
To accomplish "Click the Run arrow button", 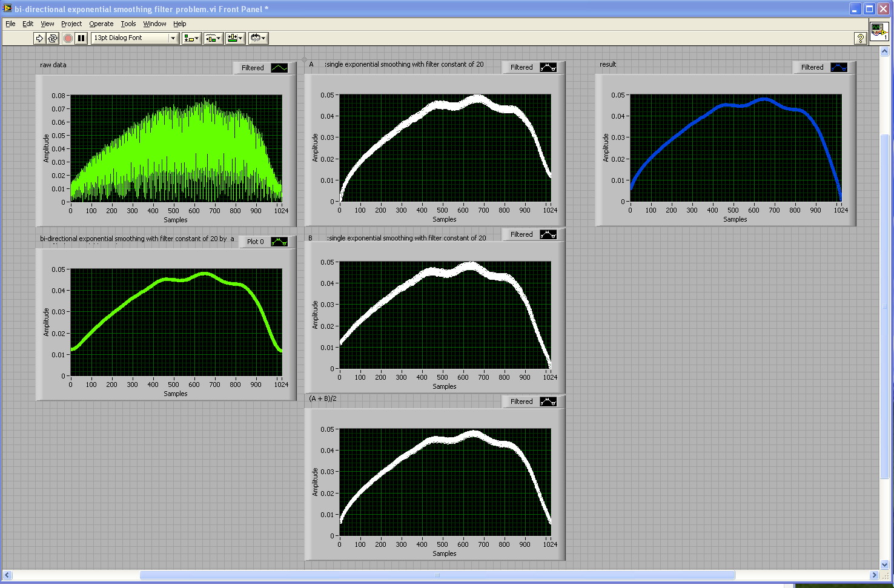I will click(39, 38).
